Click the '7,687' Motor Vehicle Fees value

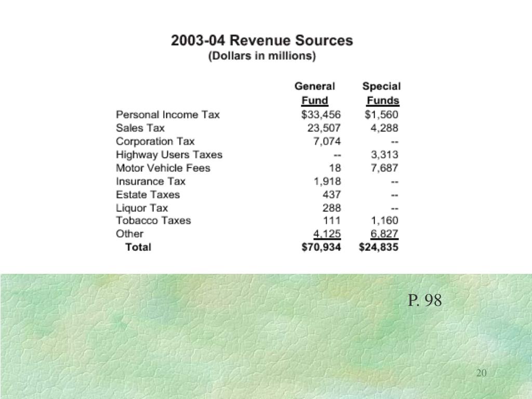384,168
